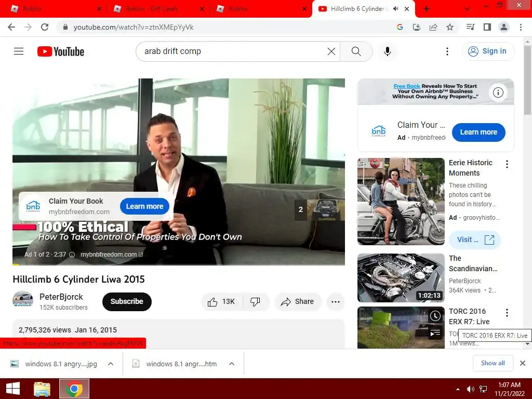Screen dimensions: 532x399
Task: Click the video ad progress bar
Action: point(179,264)
